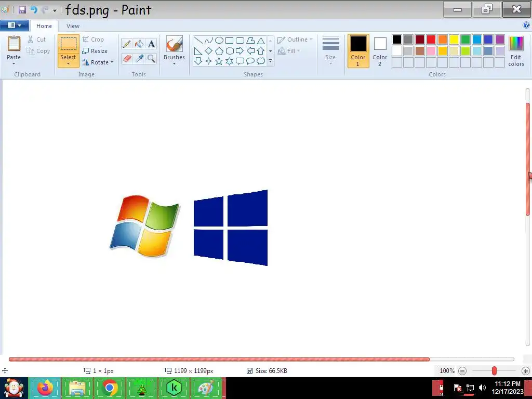Viewport: 532px width, 399px height.
Task: Open Firefox from the taskbar
Action: click(x=45, y=388)
